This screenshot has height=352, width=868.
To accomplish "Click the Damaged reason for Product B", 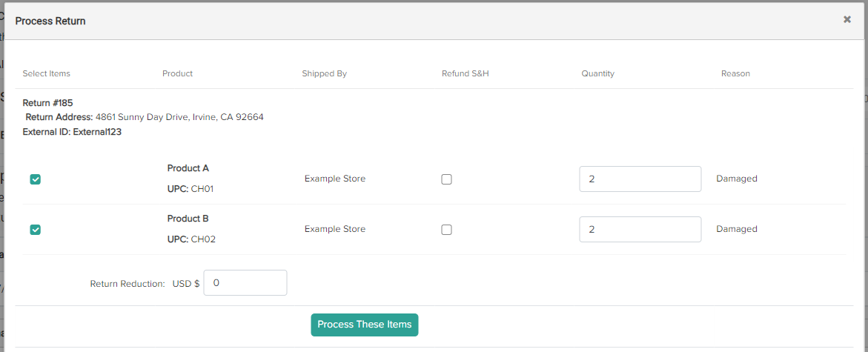I will pyautogui.click(x=737, y=229).
